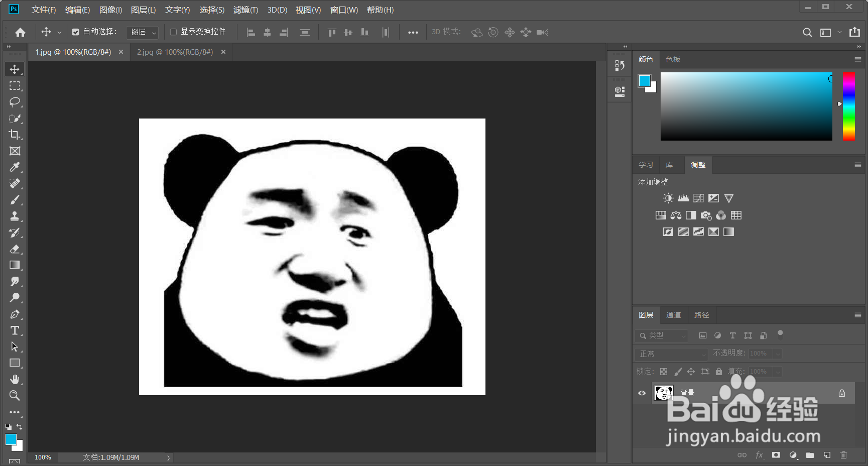The width and height of the screenshot is (868, 466).
Task: Select the Pen tool
Action: (15, 314)
